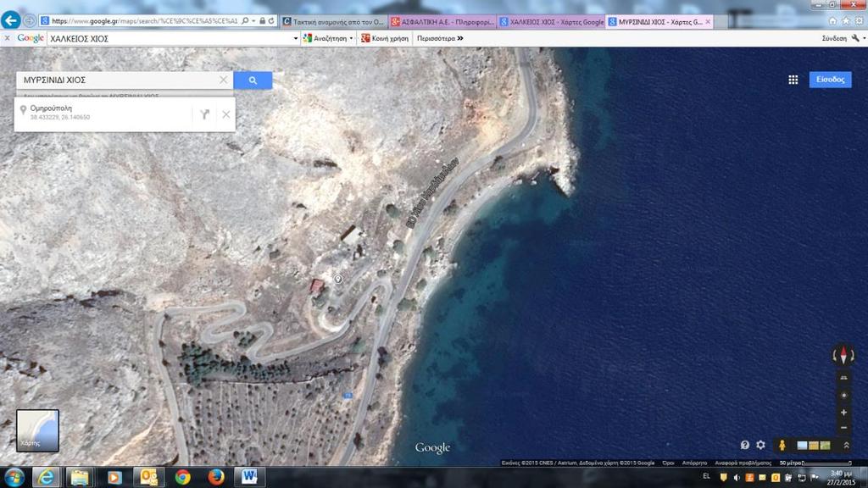Open the browser home icon

coord(832,21)
